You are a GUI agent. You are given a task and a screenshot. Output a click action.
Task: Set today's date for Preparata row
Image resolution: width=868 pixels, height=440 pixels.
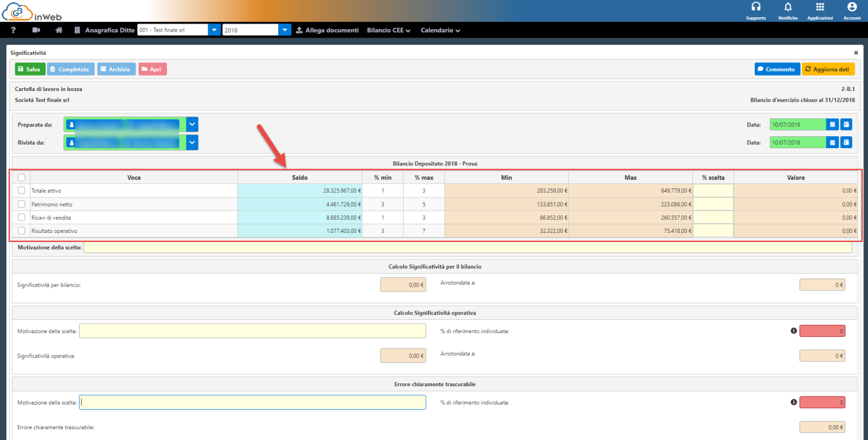pyautogui.click(x=846, y=124)
